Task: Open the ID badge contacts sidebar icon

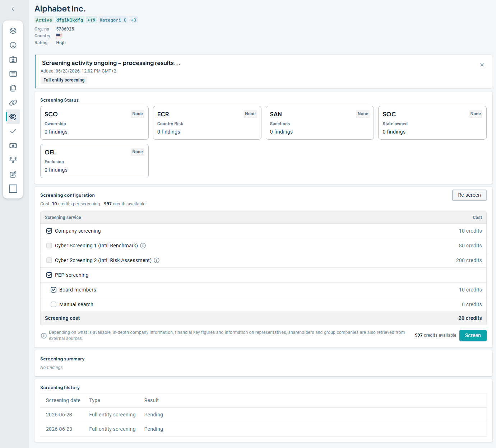Action: tap(13, 60)
